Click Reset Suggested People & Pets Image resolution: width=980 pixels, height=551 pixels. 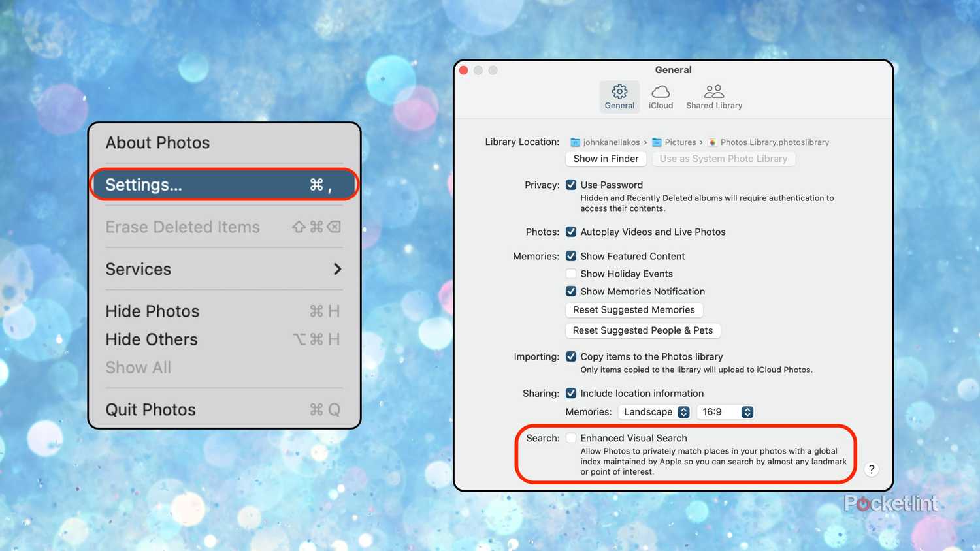click(642, 330)
